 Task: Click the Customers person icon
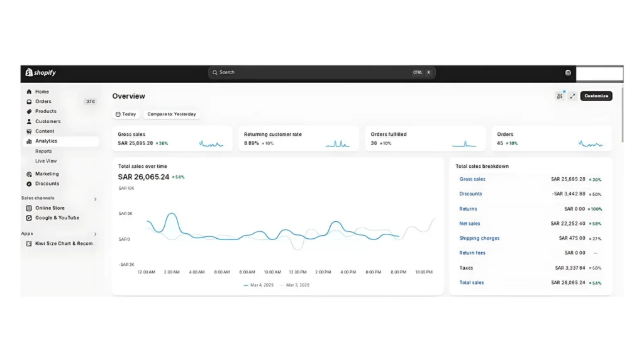[29, 121]
